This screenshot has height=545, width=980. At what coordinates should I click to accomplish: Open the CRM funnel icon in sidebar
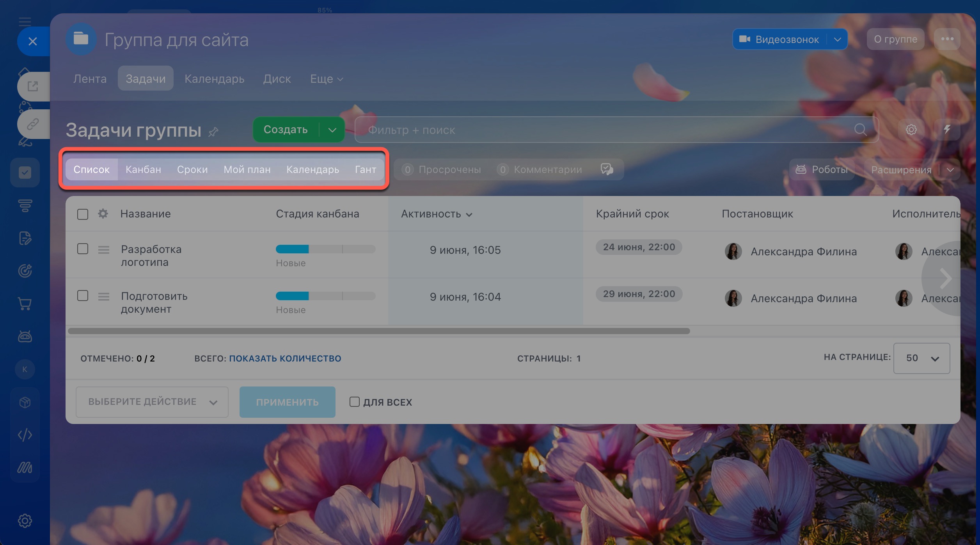coord(25,205)
